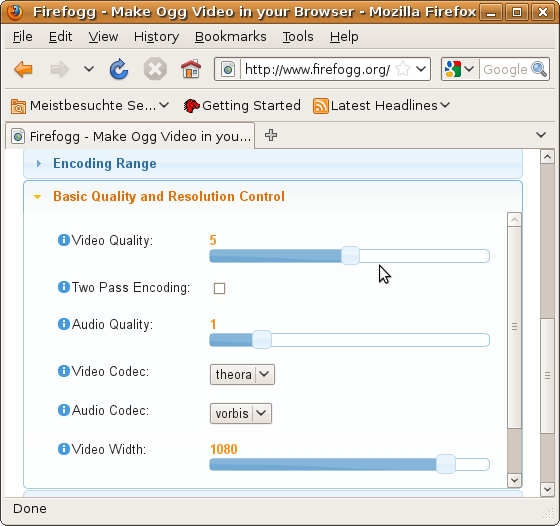Viewport: 560px width, 526px height.
Task: Open the Getting Started bookmark
Action: tap(242, 106)
